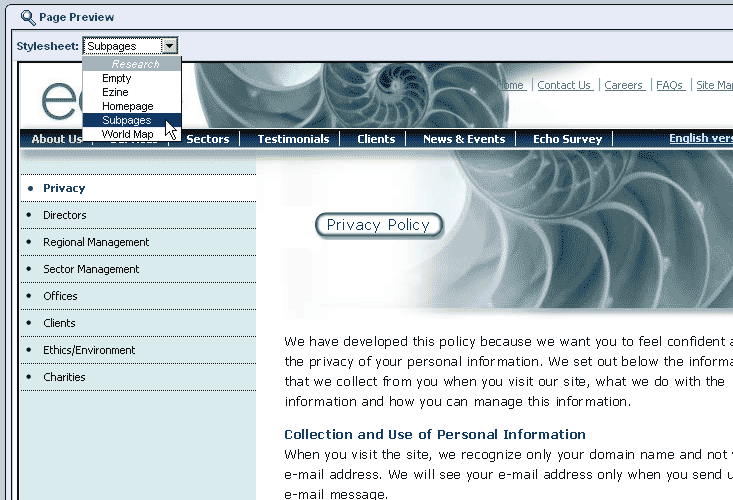Go to About Us in navigation bar

[57, 139]
